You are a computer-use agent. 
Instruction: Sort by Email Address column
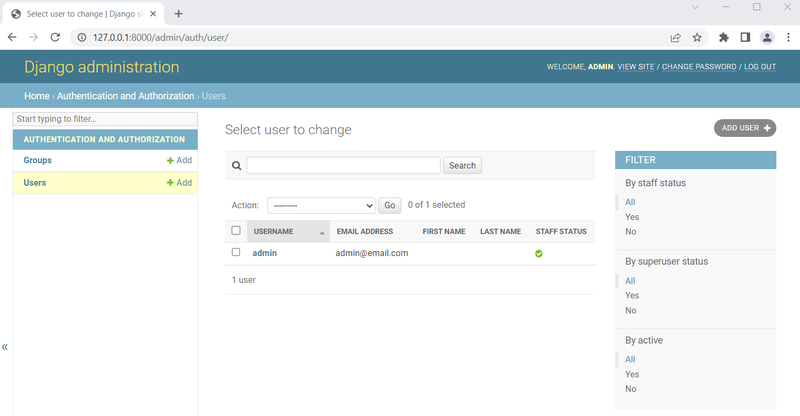click(x=365, y=231)
